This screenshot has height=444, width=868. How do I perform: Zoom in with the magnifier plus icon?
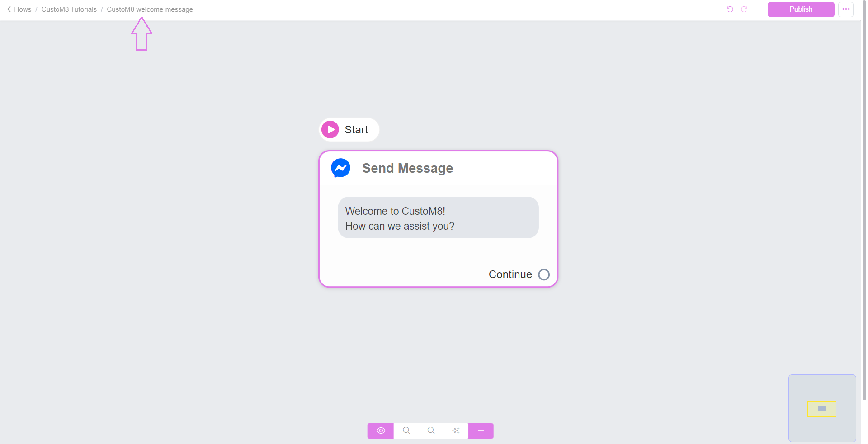[x=406, y=431]
